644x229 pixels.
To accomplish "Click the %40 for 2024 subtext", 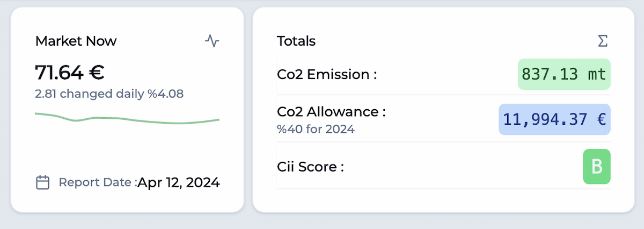I will point(316,129).
